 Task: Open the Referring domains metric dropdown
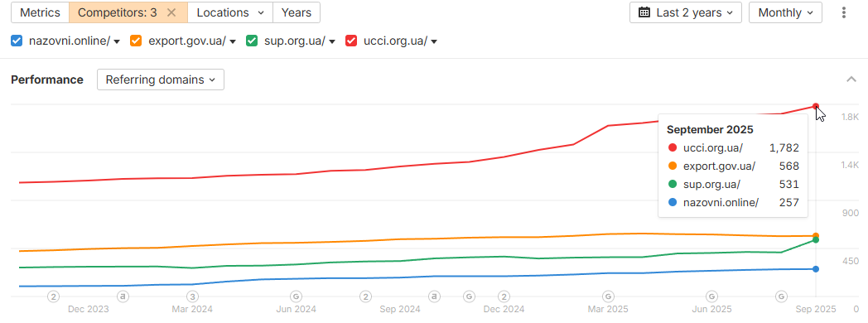click(x=161, y=80)
